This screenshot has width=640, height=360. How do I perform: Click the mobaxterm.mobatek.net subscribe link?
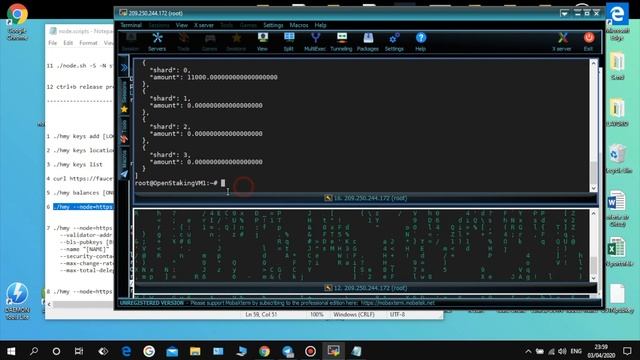pos(398,303)
